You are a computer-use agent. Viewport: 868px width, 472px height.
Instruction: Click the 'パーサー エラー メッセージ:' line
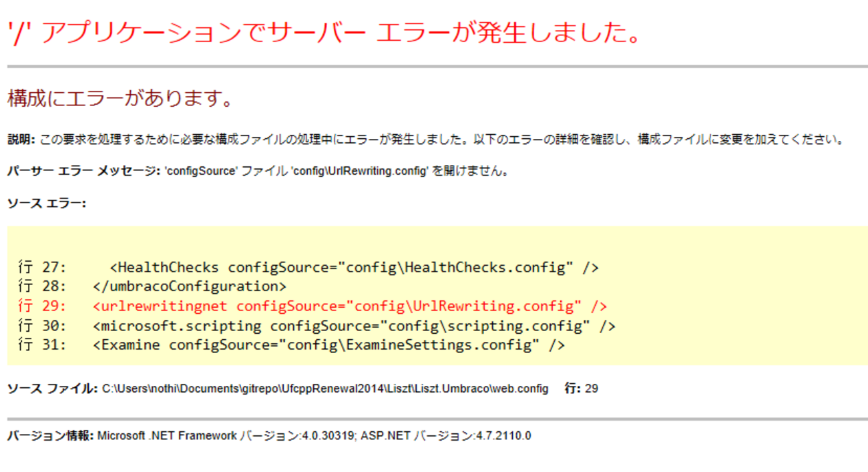pos(258,171)
